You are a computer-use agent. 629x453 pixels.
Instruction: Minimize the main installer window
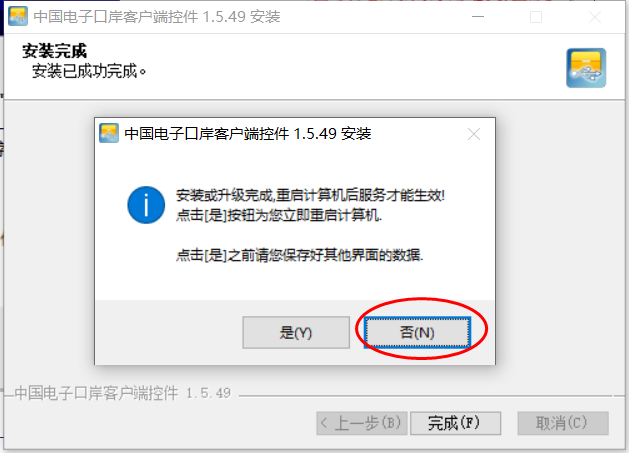(x=478, y=16)
